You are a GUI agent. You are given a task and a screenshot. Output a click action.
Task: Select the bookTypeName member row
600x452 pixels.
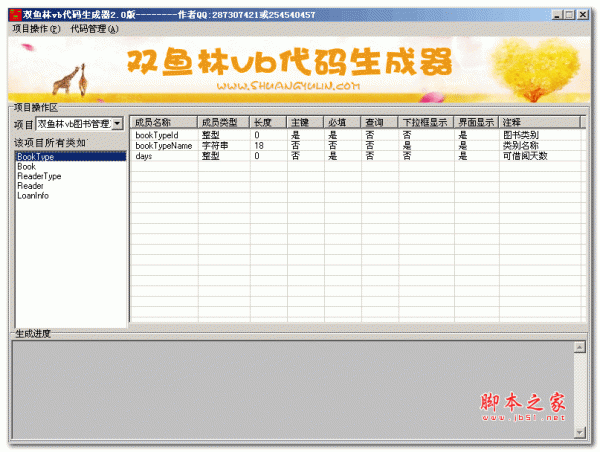point(357,145)
